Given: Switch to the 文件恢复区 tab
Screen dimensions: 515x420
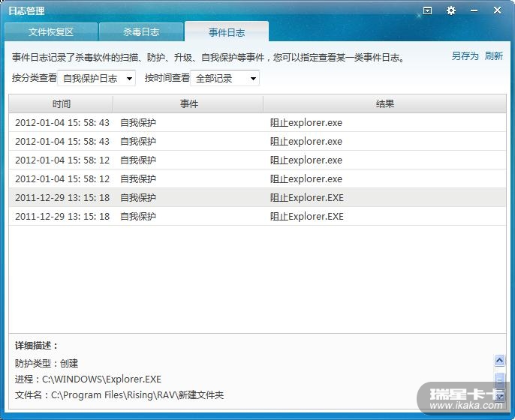Looking at the screenshot, I should [x=51, y=31].
